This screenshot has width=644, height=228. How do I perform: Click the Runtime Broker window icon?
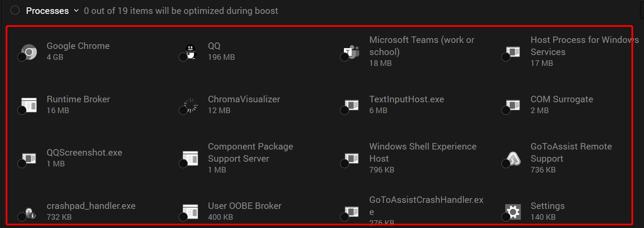point(29,105)
